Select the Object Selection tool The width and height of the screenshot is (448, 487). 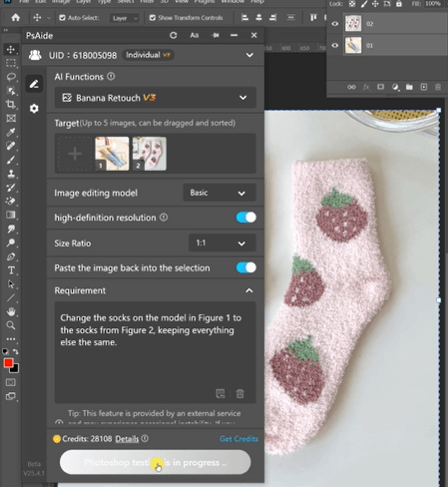[11, 91]
